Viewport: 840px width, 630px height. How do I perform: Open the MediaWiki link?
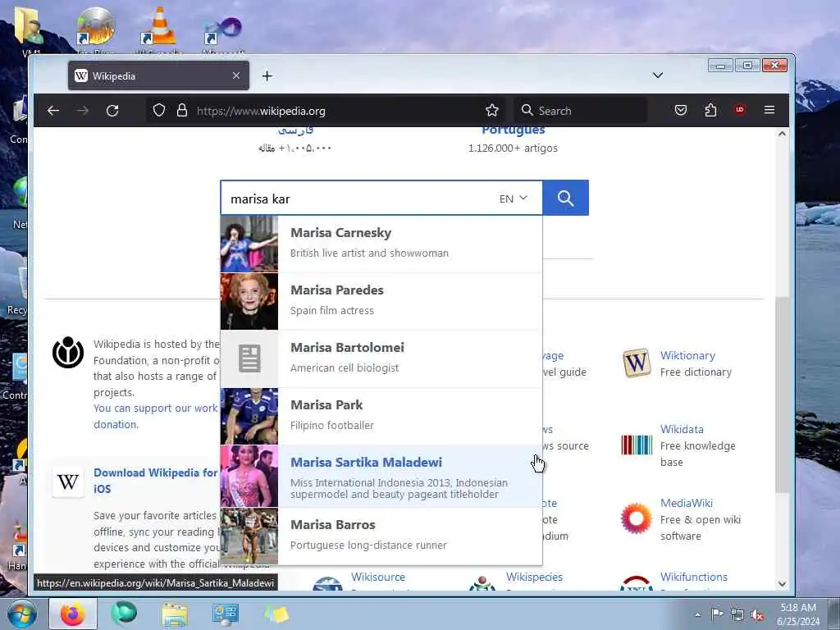(687, 503)
